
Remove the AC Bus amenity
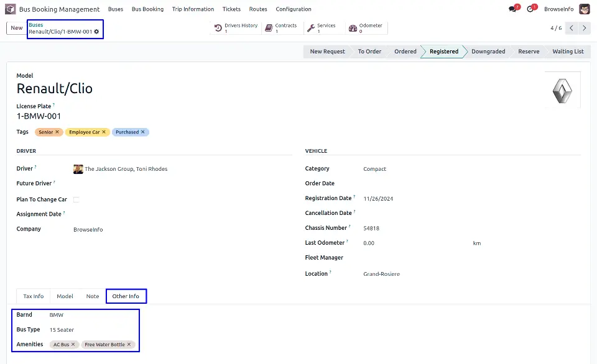73,344
